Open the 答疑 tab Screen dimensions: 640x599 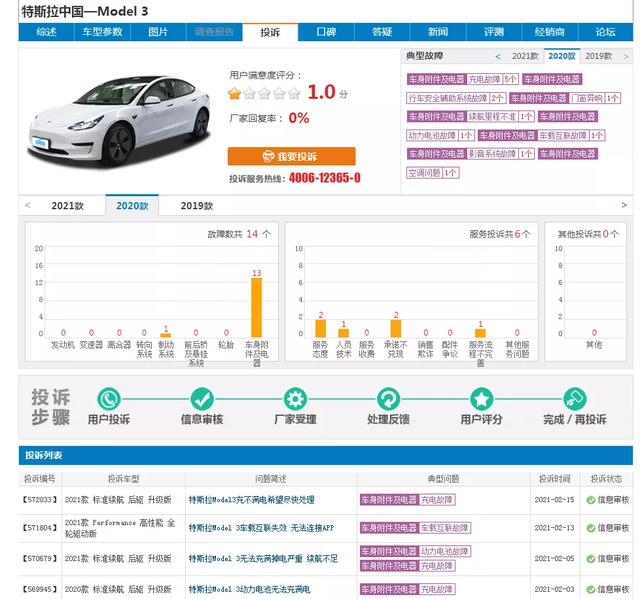(382, 32)
